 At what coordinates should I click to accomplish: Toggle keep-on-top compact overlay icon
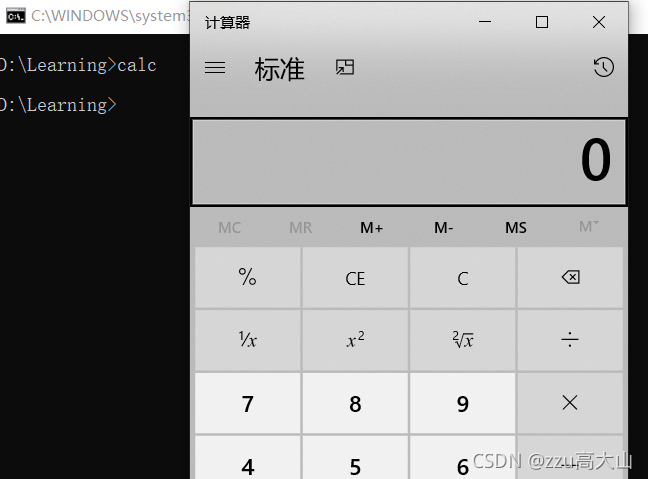(x=345, y=67)
